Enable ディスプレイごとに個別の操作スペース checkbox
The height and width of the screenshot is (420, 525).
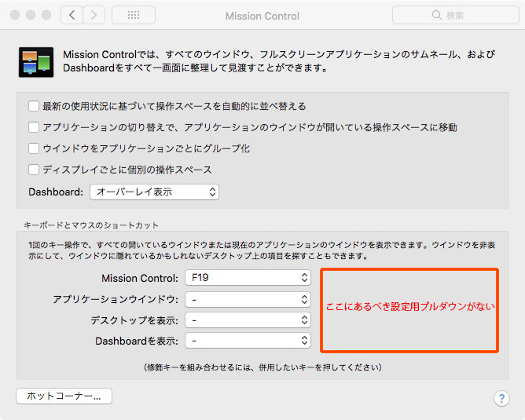(x=34, y=170)
